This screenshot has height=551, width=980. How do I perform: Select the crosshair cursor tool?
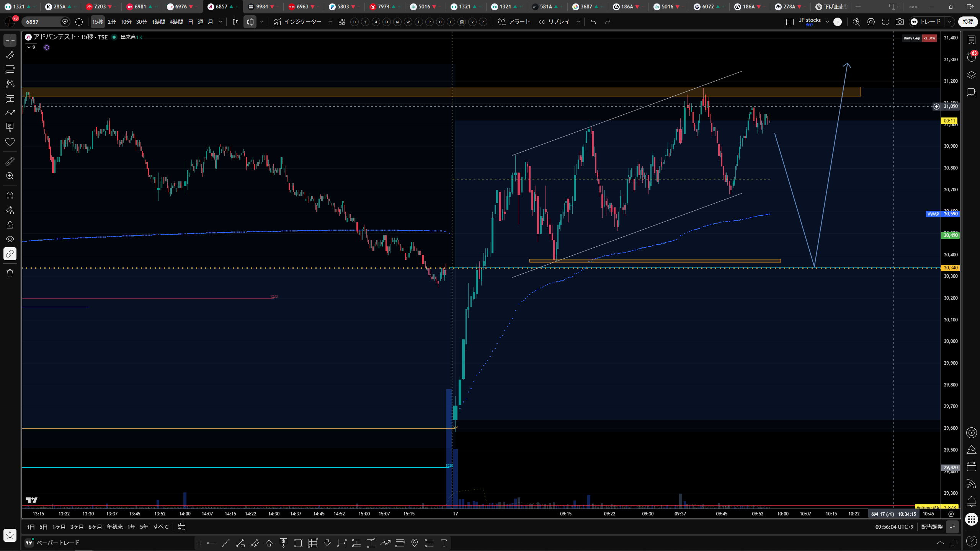tap(10, 40)
